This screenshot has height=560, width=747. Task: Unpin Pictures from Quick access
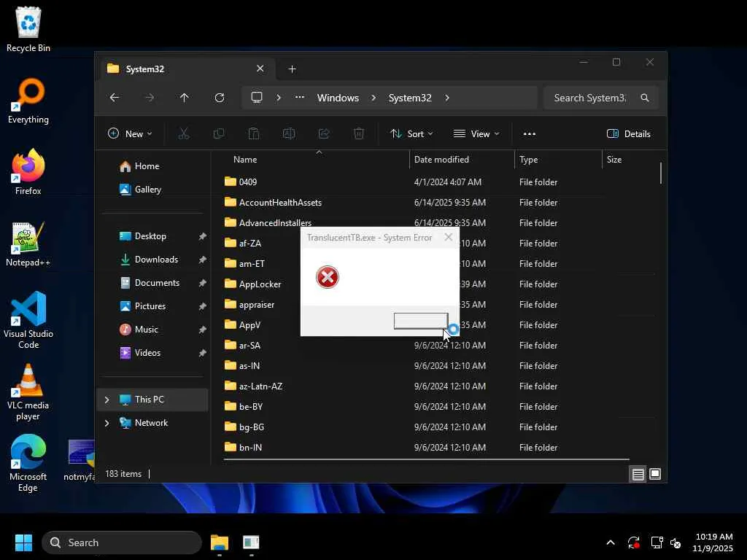tap(203, 306)
